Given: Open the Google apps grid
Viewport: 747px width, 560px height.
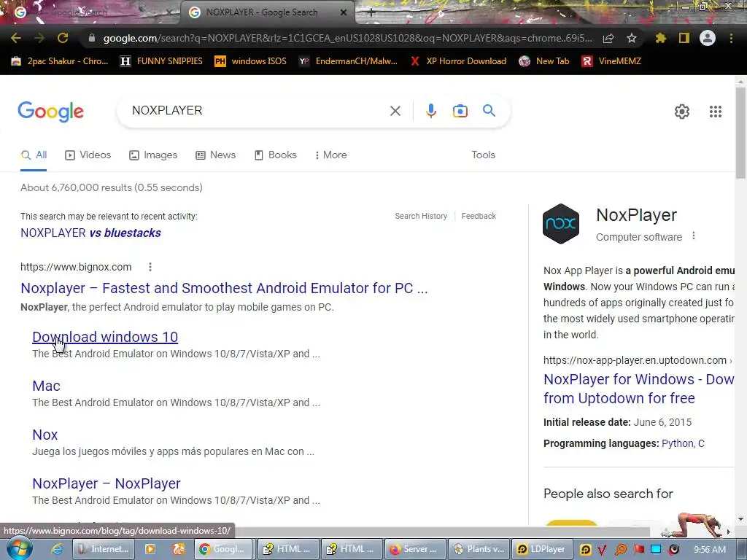Looking at the screenshot, I should tap(716, 112).
